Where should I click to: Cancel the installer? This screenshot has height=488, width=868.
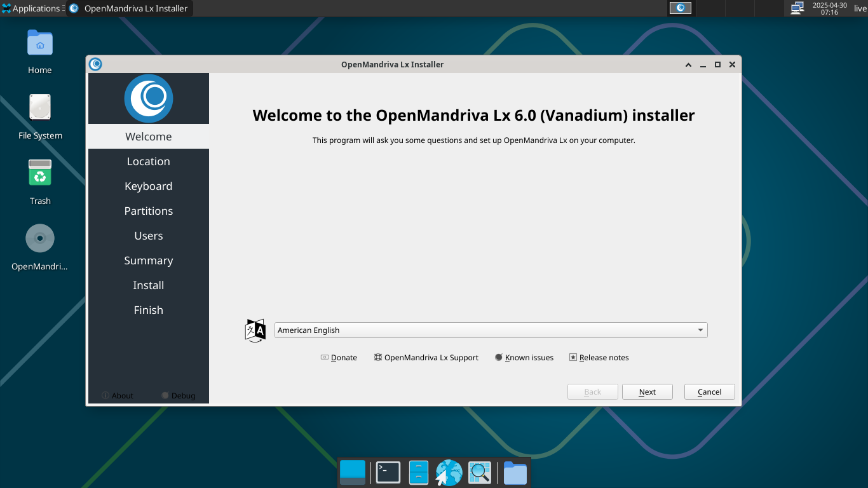tap(710, 392)
